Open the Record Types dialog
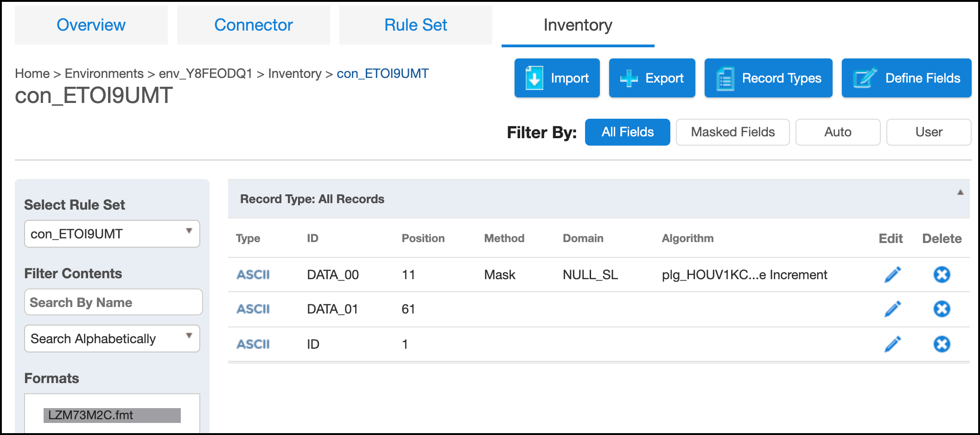Viewport: 980px width, 435px height. 768,78
